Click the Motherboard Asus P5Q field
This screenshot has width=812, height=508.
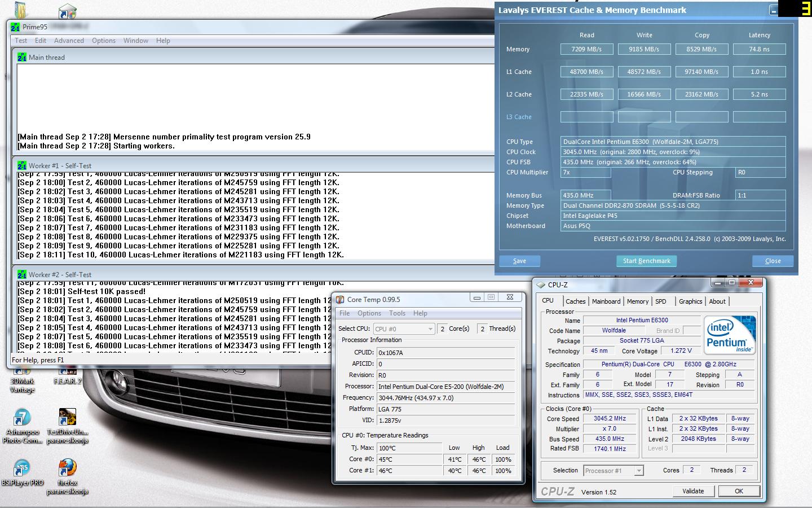[x=673, y=226]
